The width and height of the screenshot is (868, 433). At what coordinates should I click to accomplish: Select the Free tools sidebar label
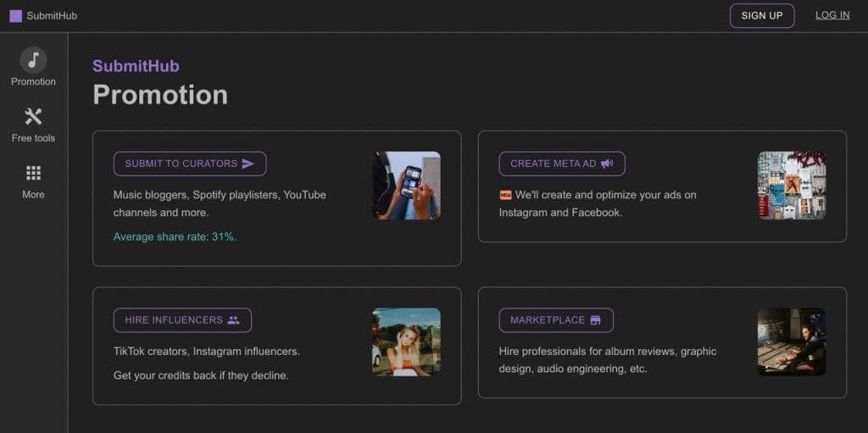33,138
